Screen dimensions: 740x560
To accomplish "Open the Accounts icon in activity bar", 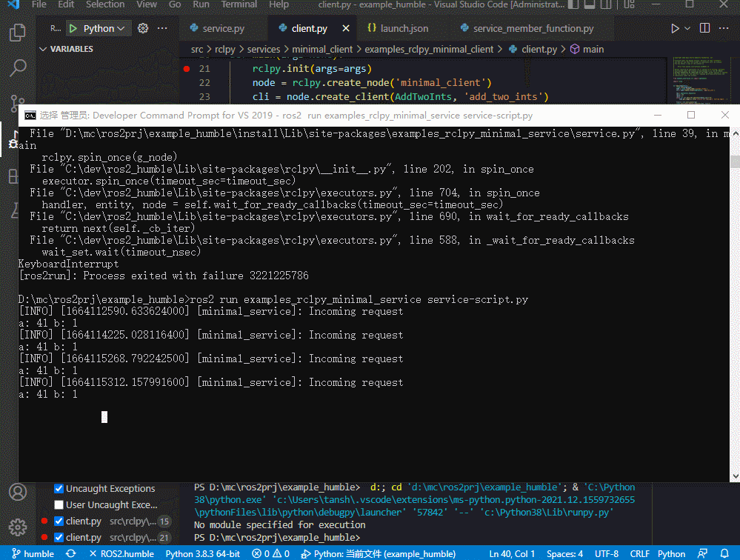I will [x=18, y=492].
